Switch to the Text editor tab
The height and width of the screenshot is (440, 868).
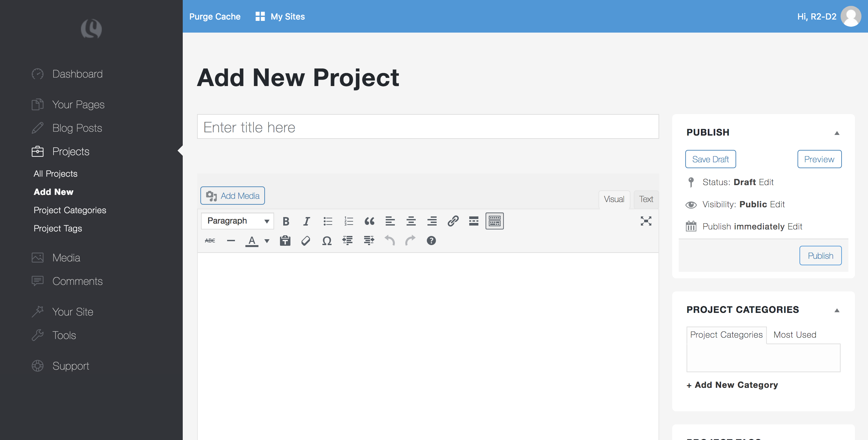point(645,199)
